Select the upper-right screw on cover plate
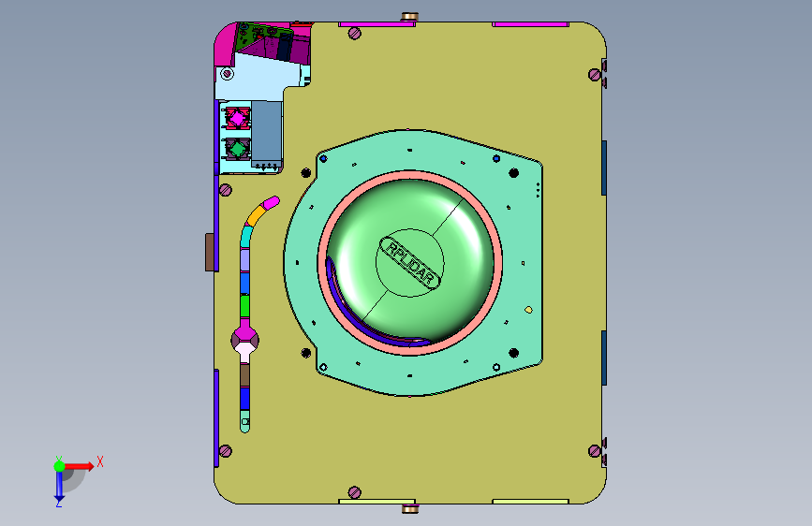Image resolution: width=812 pixels, height=526 pixels. pos(595,75)
